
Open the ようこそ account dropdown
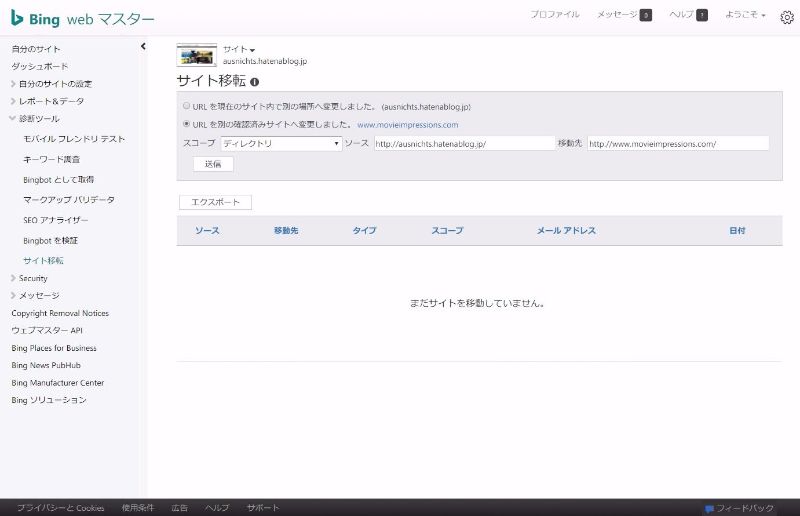coord(745,15)
